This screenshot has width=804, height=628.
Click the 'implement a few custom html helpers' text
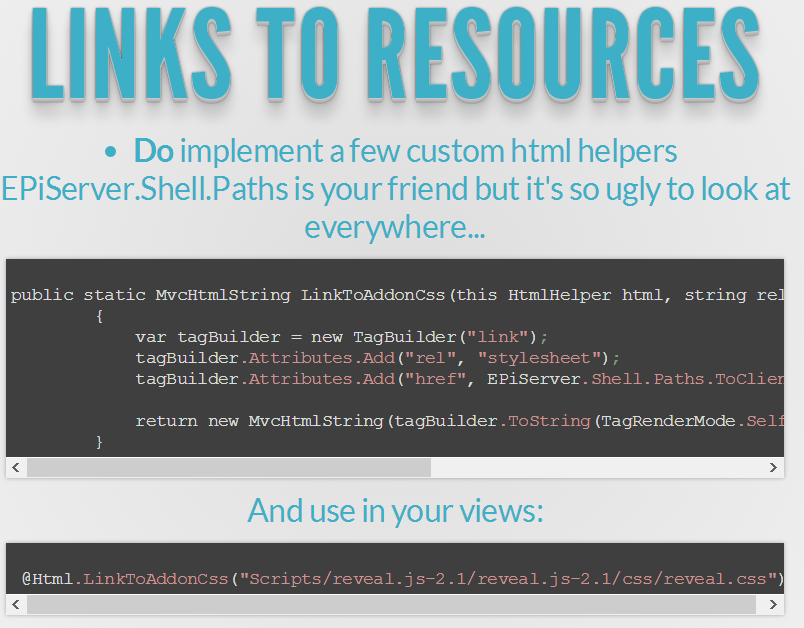(x=428, y=152)
